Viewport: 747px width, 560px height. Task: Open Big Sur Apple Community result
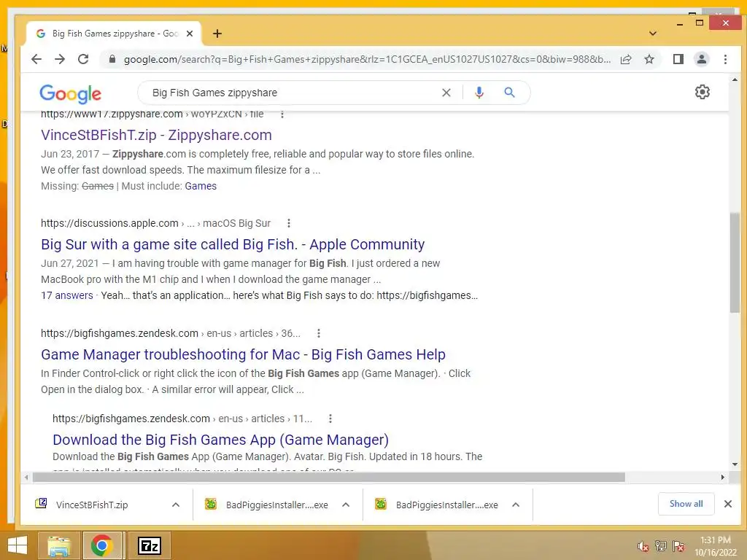coord(233,244)
